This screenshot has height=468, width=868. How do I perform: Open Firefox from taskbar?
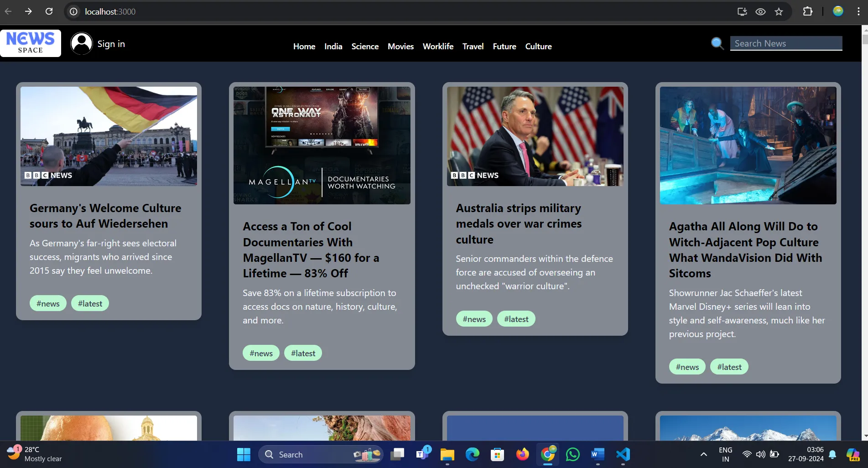tap(522, 454)
